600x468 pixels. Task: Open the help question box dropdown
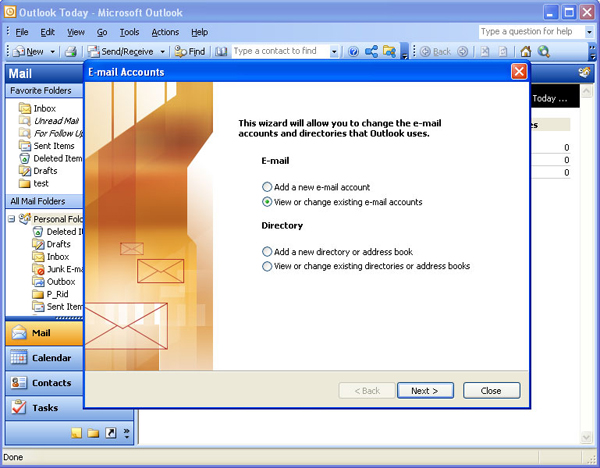[589, 32]
